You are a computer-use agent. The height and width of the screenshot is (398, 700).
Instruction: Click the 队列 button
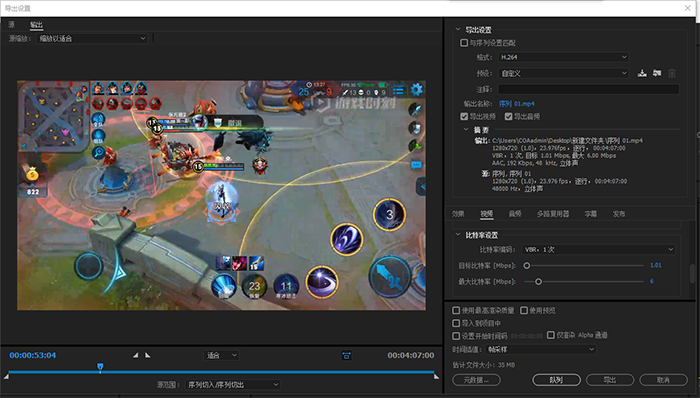click(x=556, y=380)
